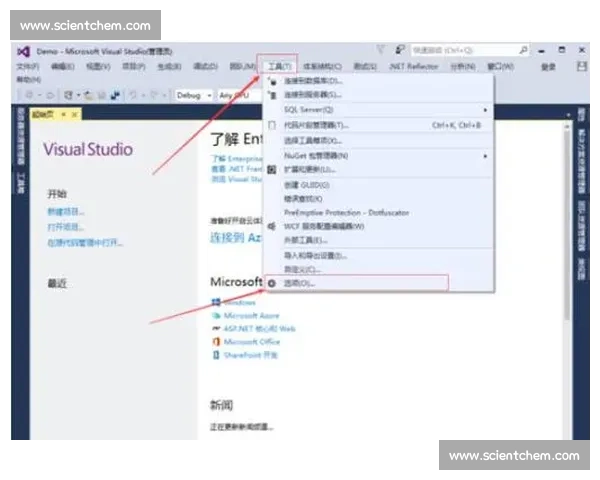Click the Connect to Database menu icon
The width and height of the screenshot is (600, 480).
point(272,81)
